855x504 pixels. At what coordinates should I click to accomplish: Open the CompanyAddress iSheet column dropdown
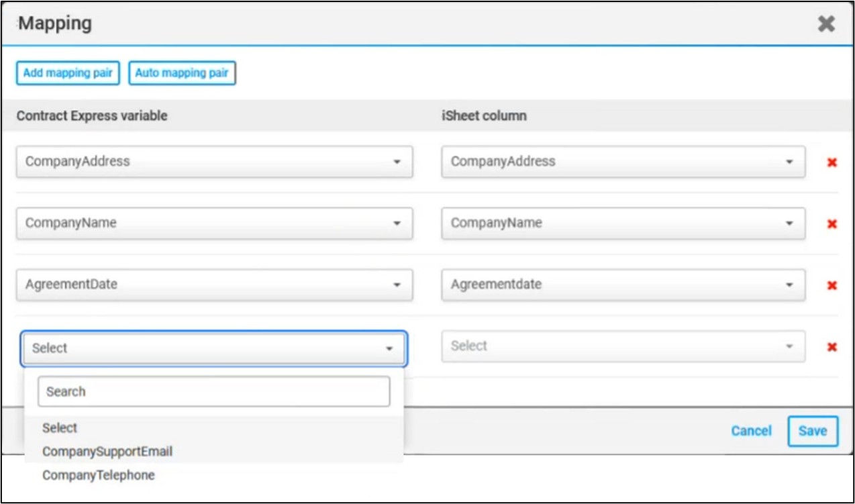[623, 162]
